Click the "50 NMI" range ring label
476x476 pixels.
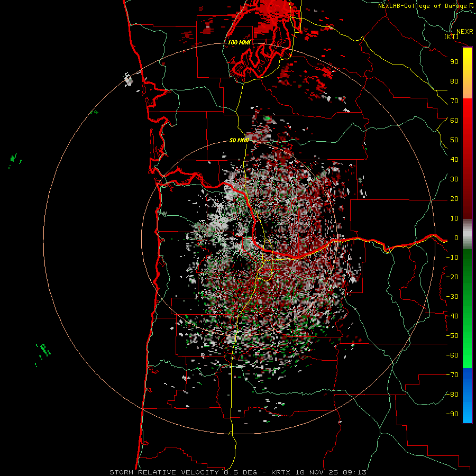pos(239,140)
